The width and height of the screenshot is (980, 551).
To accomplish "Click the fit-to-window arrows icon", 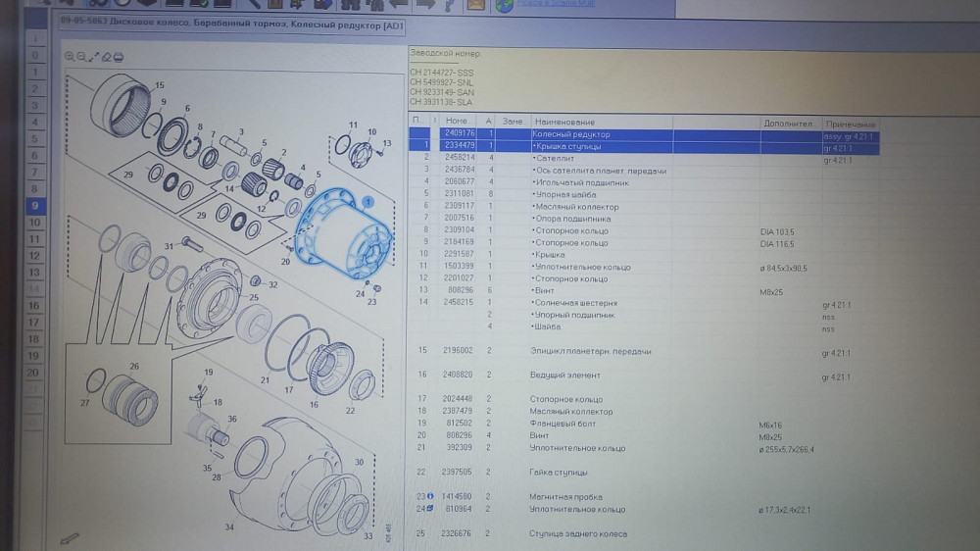I will click(94, 56).
